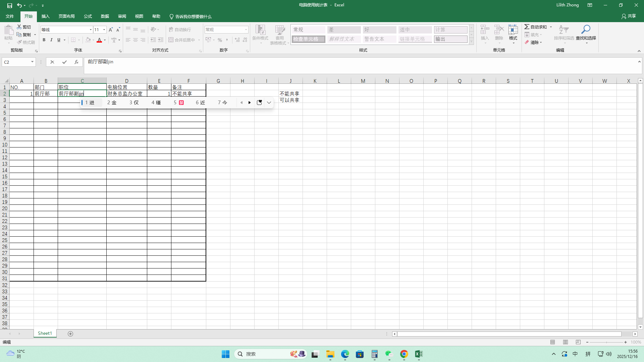Screen dimensions: 644x362
Task: Open the 插入 ribbon tab
Action: pos(45,16)
